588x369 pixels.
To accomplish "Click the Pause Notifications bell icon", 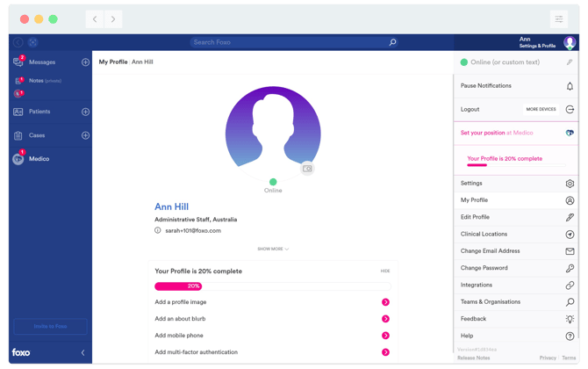I will tap(569, 86).
